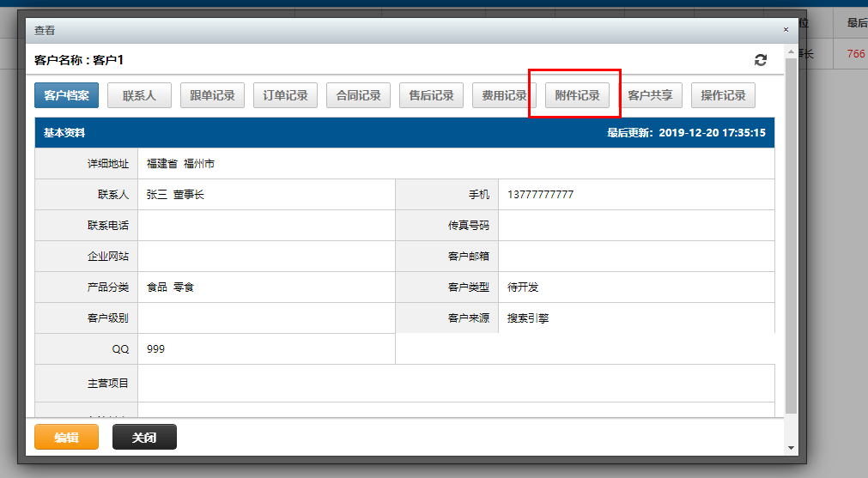Open the 跟单记录 tab

(x=213, y=95)
